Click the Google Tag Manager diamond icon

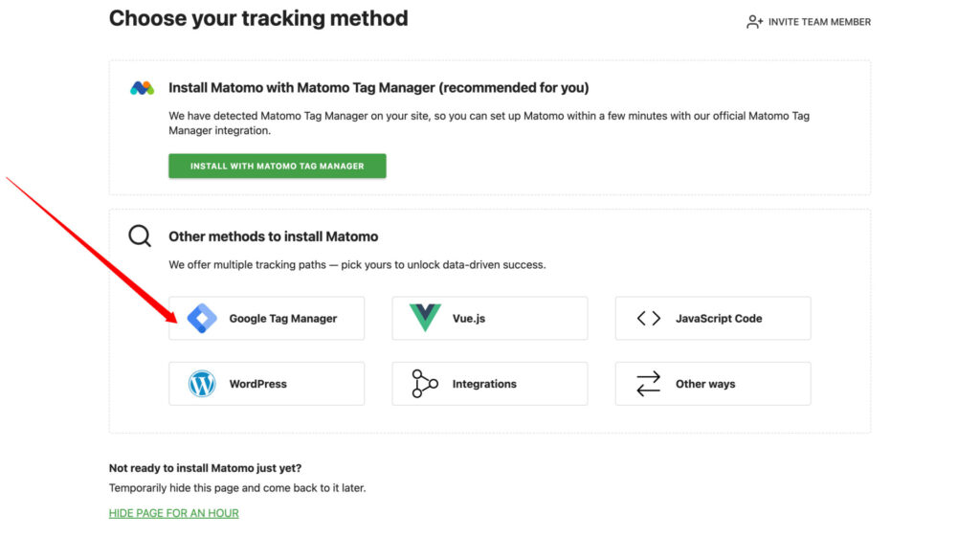click(202, 319)
